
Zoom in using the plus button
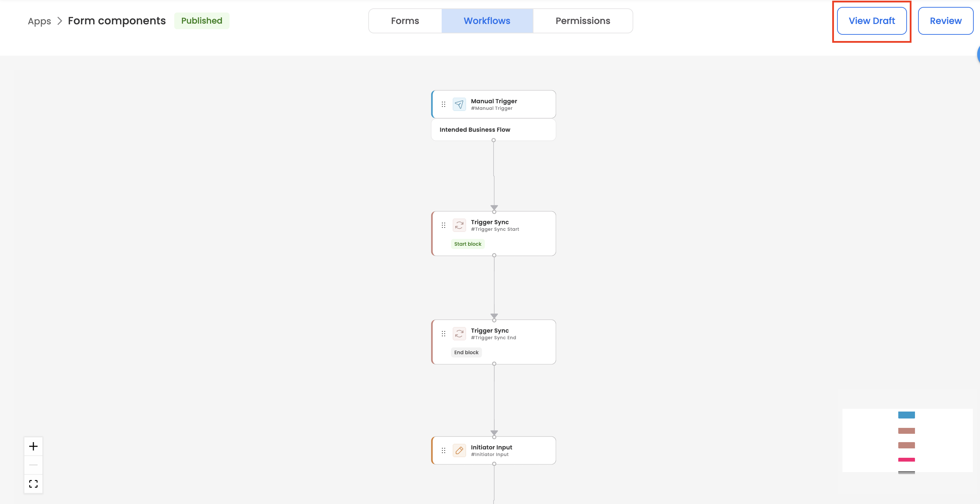tap(33, 446)
